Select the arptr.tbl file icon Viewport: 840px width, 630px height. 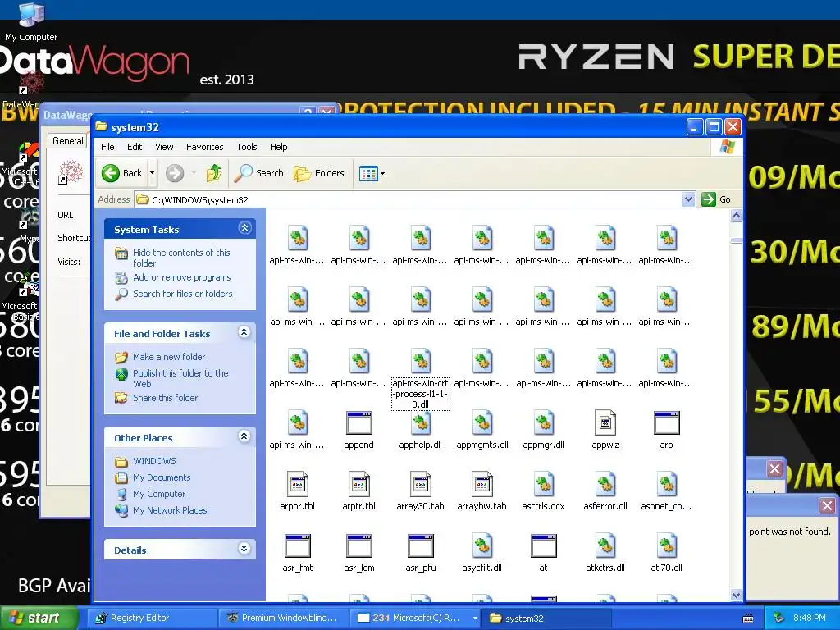click(359, 484)
